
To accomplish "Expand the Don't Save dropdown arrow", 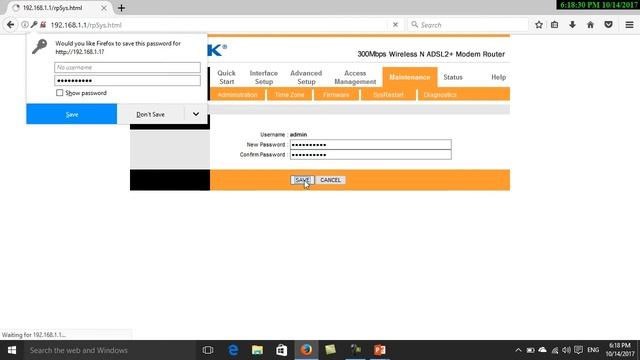I will point(196,114).
